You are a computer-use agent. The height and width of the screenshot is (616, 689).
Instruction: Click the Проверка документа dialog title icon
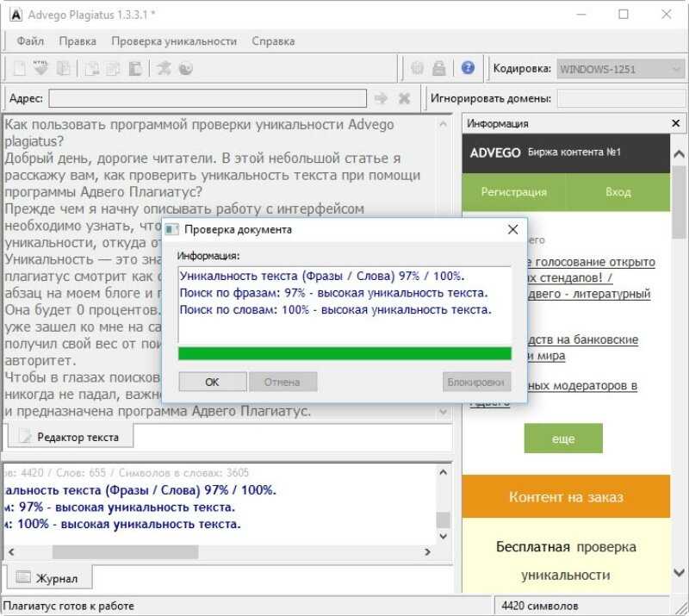coord(171,229)
